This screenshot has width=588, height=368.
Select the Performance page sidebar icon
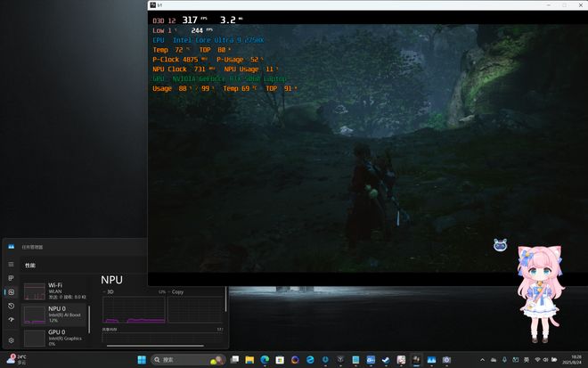[x=11, y=292]
